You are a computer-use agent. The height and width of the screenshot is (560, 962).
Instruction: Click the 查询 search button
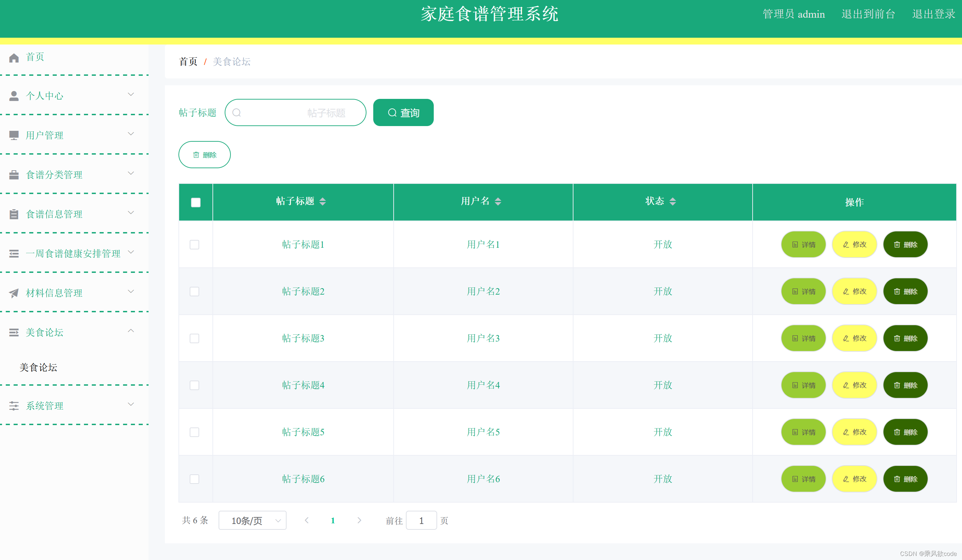coord(403,112)
